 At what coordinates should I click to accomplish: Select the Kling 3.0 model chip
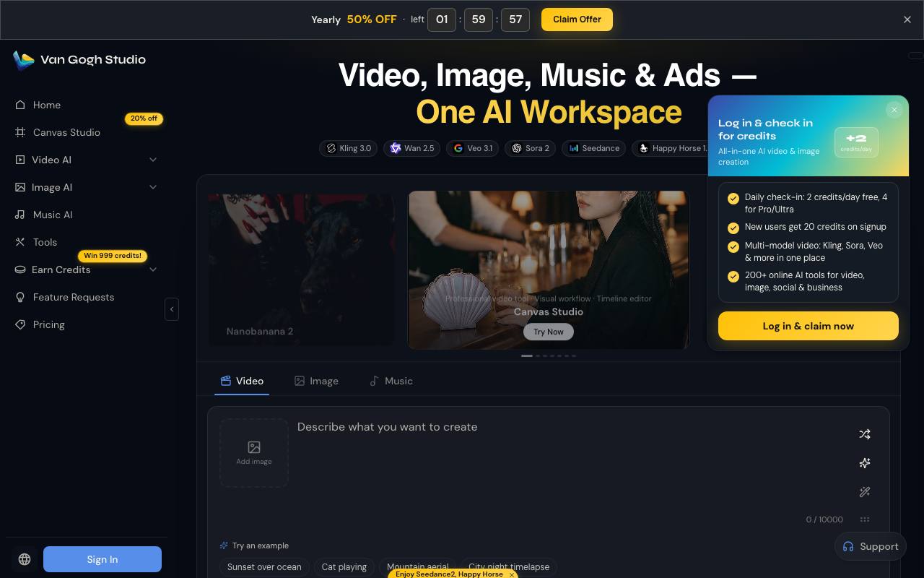[x=348, y=148]
